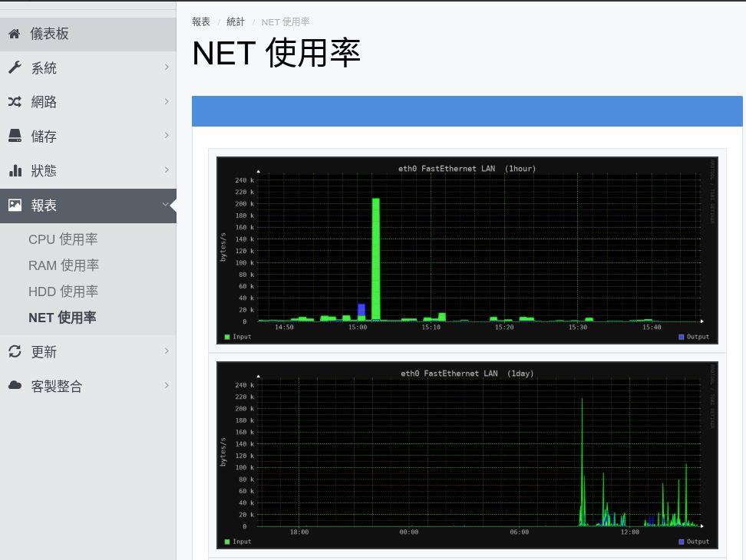Click the refresh icon beside 更新

pyautogui.click(x=15, y=351)
